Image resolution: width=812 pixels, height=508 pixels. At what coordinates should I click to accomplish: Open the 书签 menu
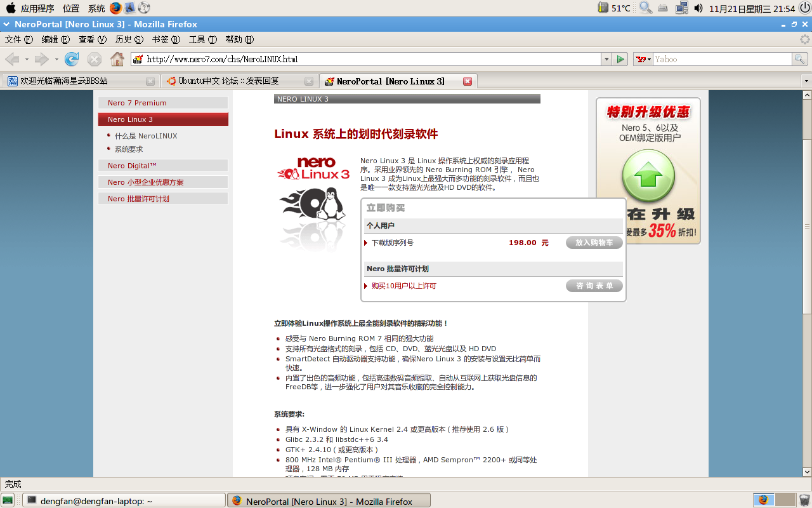[x=166, y=39]
